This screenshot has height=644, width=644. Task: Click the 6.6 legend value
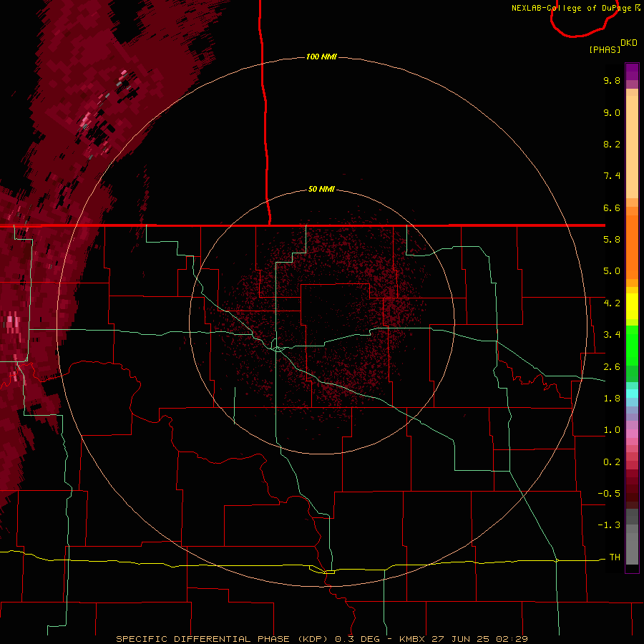tap(612, 208)
